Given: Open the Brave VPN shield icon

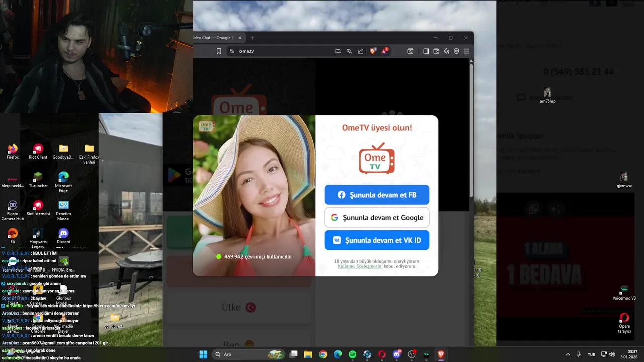Looking at the screenshot, I should (456, 51).
